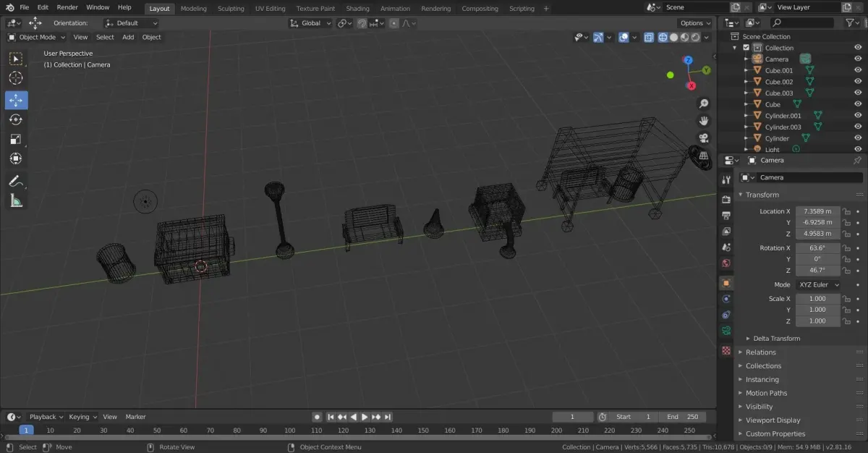Jump to the animation end frame
The height and width of the screenshot is (453, 868).
(388, 417)
